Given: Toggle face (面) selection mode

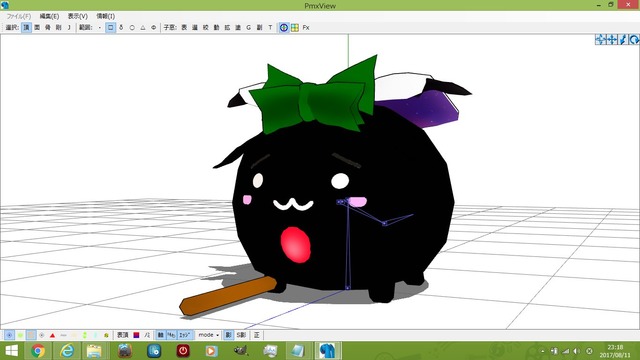Looking at the screenshot, I should pyautogui.click(x=37, y=27).
